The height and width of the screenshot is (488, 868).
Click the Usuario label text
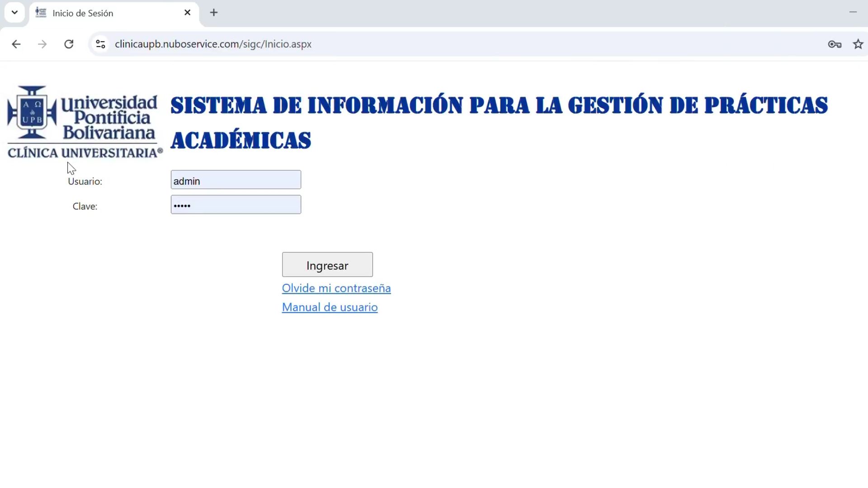click(x=85, y=182)
